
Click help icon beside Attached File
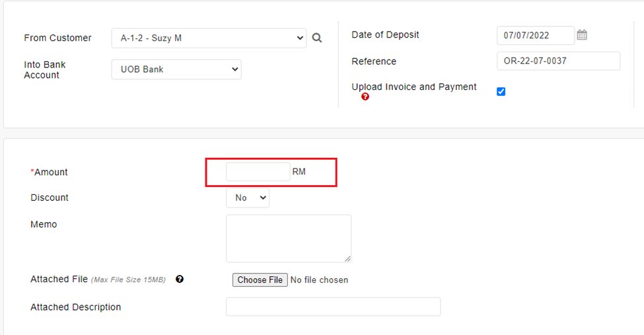(180, 279)
